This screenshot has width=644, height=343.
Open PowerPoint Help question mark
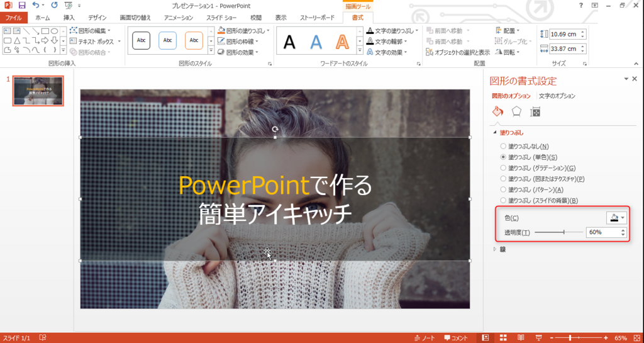click(580, 5)
